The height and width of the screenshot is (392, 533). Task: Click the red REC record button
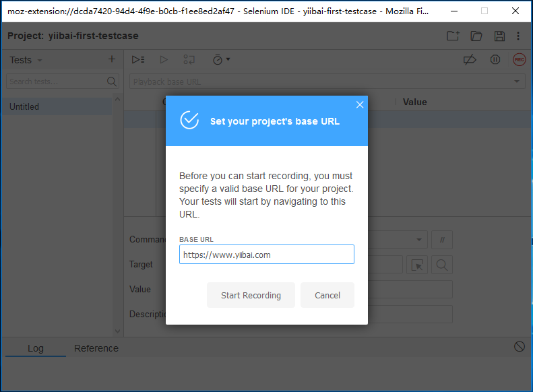519,60
